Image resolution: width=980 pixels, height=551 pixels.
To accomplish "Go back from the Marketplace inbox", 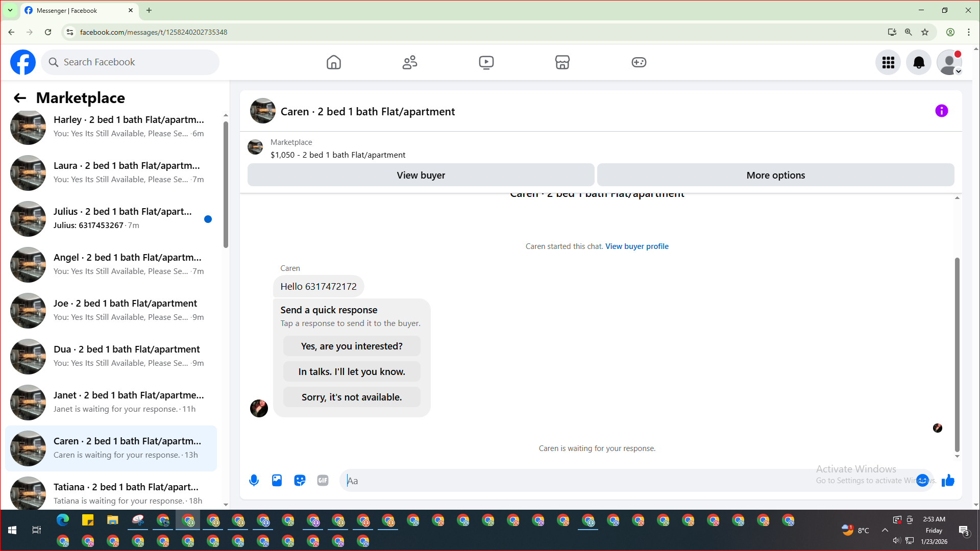I will tap(20, 98).
